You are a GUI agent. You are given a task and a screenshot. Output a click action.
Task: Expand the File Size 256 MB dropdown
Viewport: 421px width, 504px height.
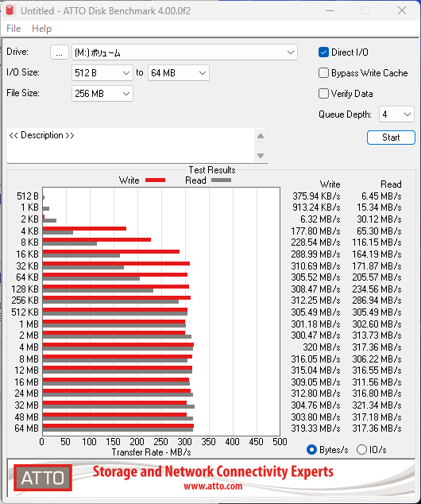102,94
